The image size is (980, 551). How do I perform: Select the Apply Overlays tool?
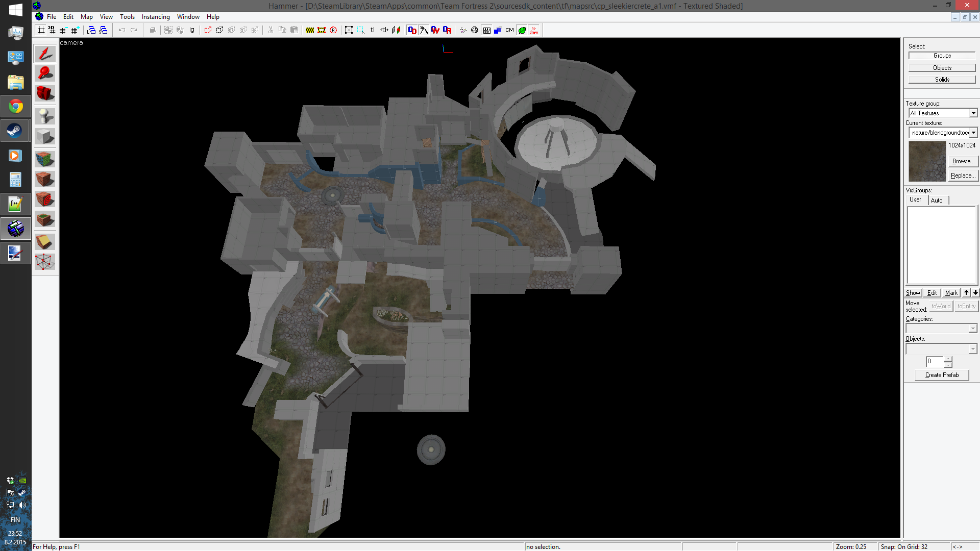(45, 219)
